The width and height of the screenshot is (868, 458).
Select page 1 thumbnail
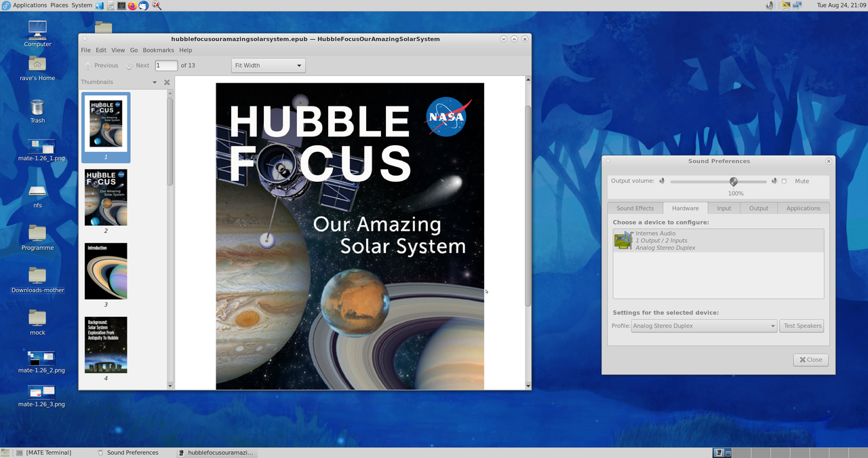pyautogui.click(x=106, y=126)
